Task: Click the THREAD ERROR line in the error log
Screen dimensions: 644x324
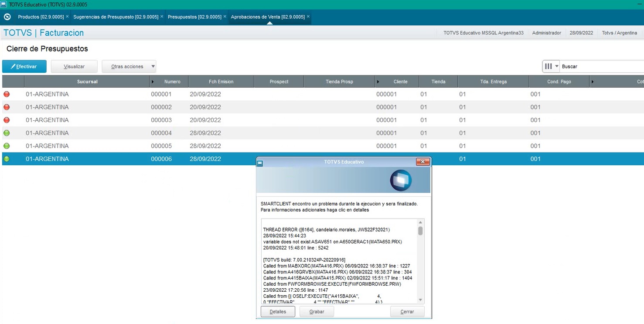Action: tap(327, 229)
